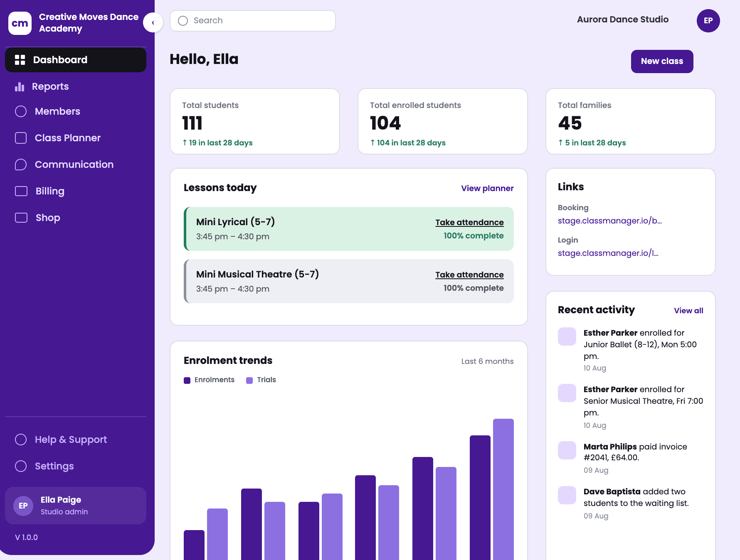
Task: Click the Billing card icon
Action: point(21,191)
